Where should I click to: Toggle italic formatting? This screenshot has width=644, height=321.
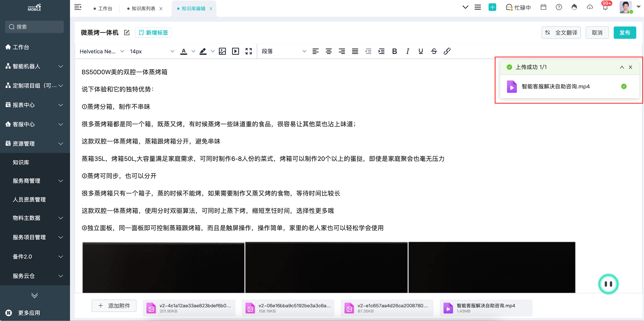pos(408,51)
